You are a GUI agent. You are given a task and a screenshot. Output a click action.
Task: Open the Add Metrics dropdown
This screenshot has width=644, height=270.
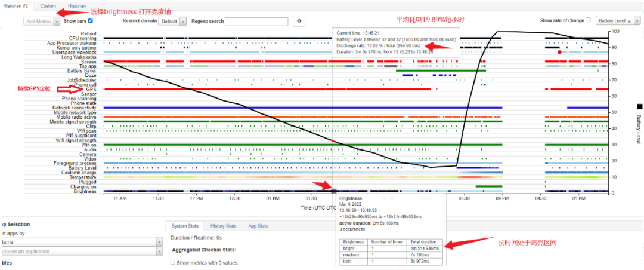coord(42,22)
